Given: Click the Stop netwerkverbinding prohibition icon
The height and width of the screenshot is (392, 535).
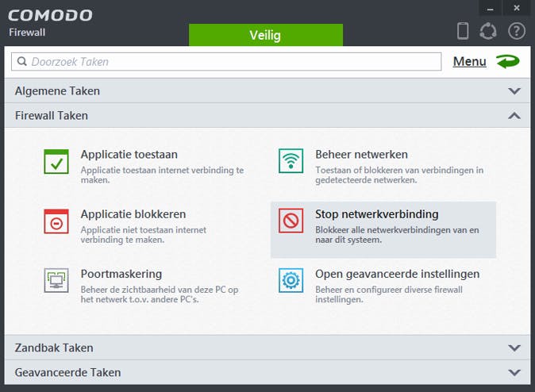Looking at the screenshot, I should click(291, 221).
